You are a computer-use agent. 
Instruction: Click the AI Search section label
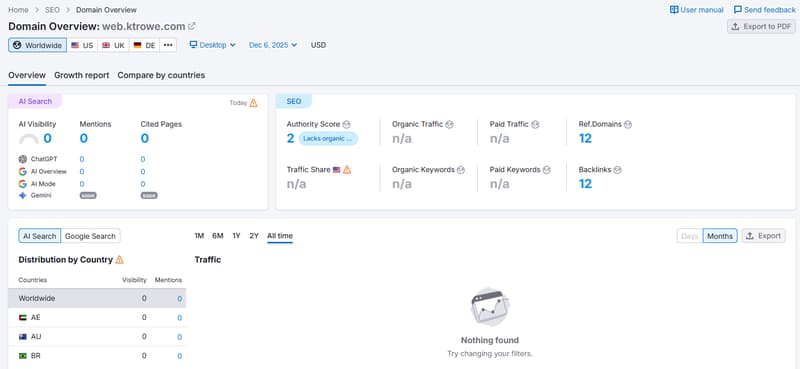pyautogui.click(x=35, y=101)
